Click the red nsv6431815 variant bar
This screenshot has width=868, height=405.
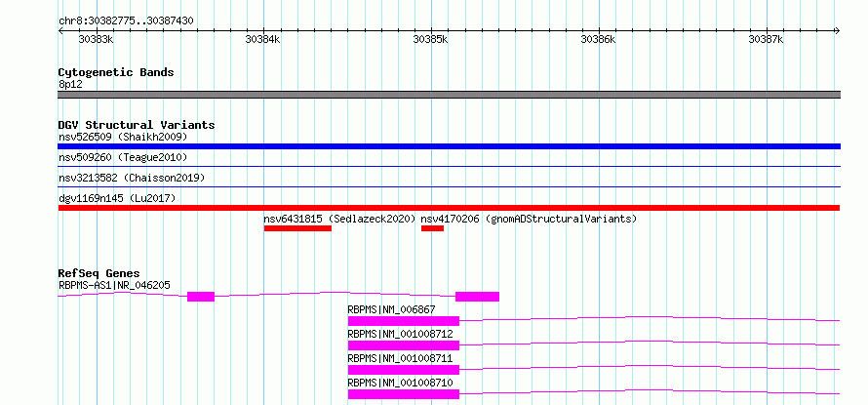point(297,228)
